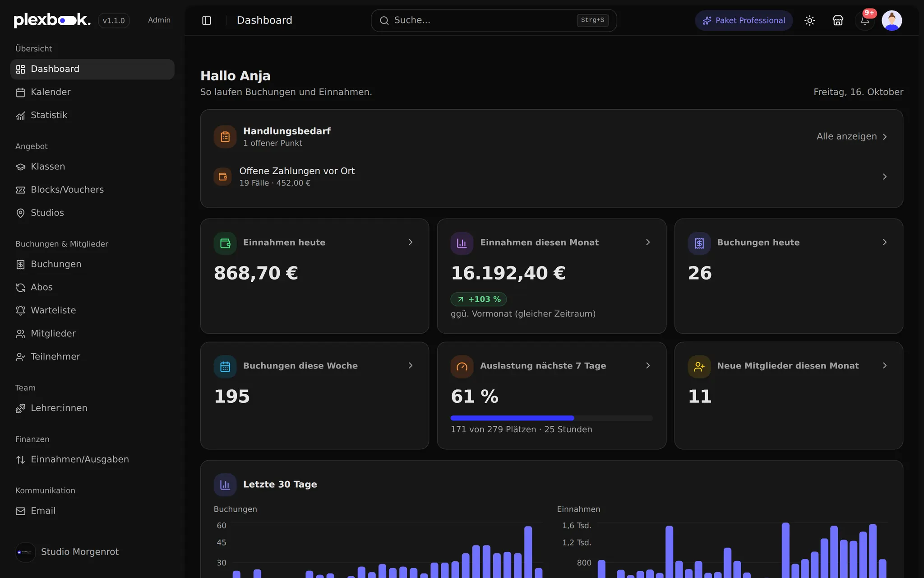Open Lehrer:innen in the sidebar
The width and height of the screenshot is (924, 578).
point(92,408)
